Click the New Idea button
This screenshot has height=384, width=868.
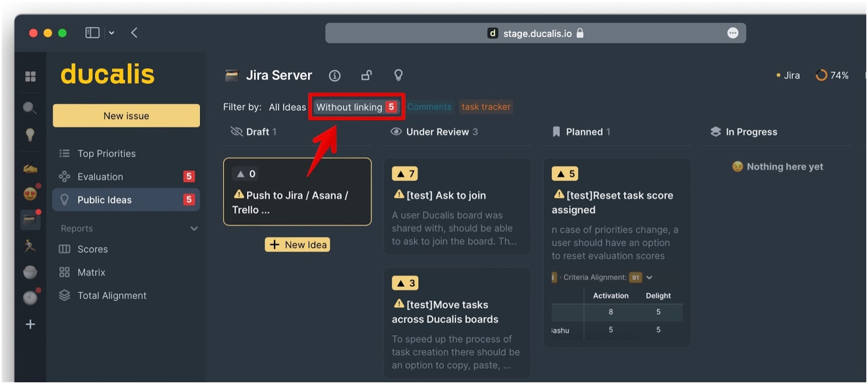click(297, 245)
